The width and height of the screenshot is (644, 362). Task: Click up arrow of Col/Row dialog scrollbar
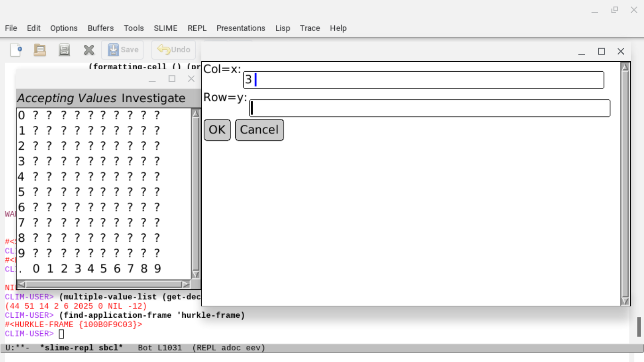point(625,67)
